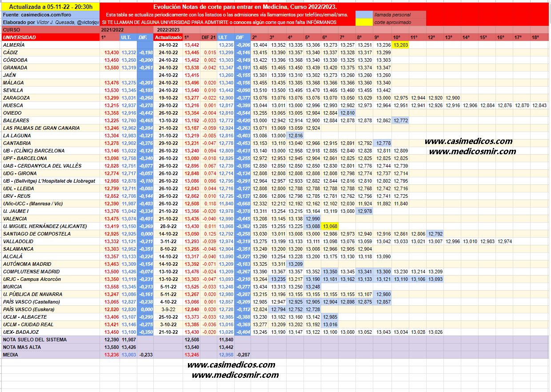Screen dimensions: 551x392
Task: Click the 'MEDIA' summary row label
Action: 51,355
